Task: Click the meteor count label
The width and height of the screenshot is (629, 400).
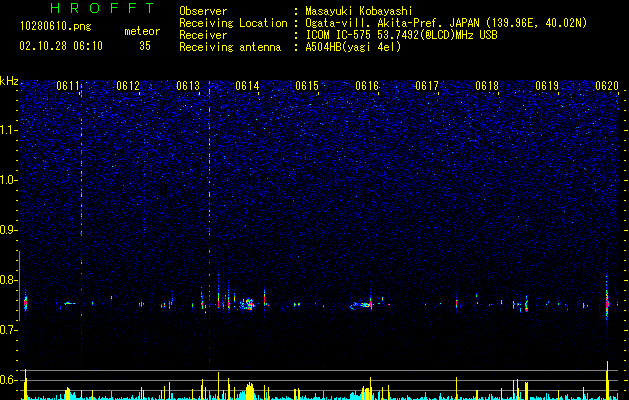Action: pos(142,31)
